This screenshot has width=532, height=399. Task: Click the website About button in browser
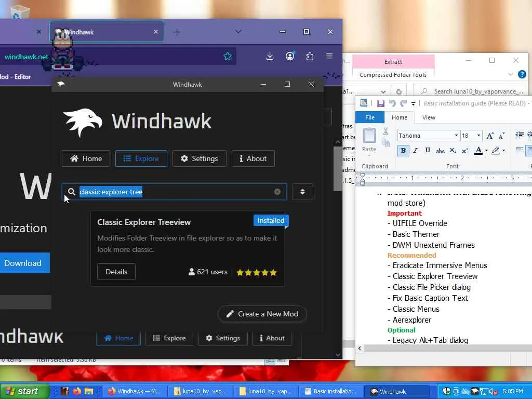272,338
